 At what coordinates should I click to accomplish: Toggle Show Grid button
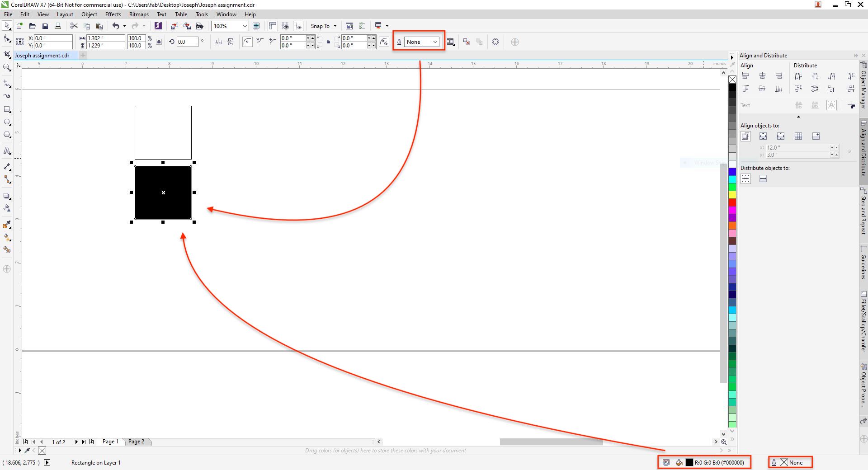[x=285, y=26]
